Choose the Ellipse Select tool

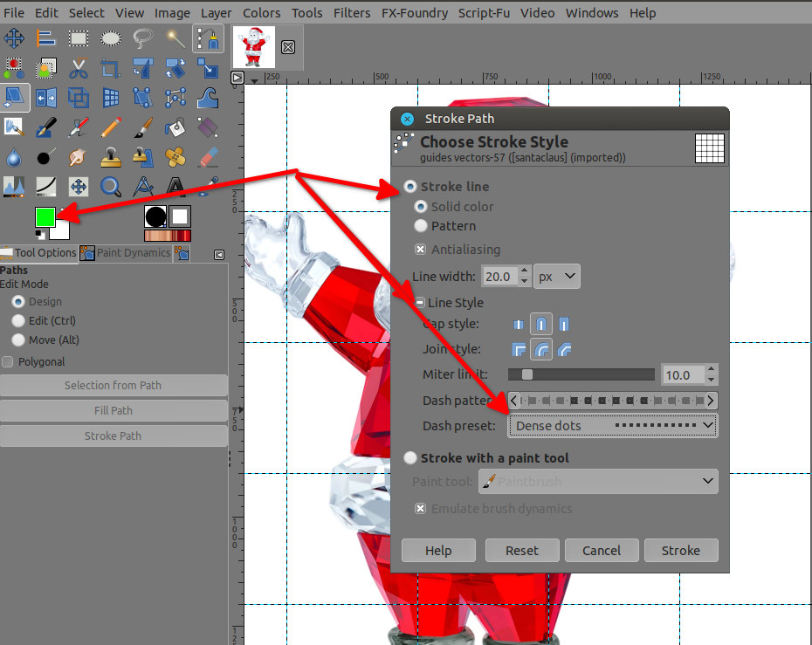point(111,38)
